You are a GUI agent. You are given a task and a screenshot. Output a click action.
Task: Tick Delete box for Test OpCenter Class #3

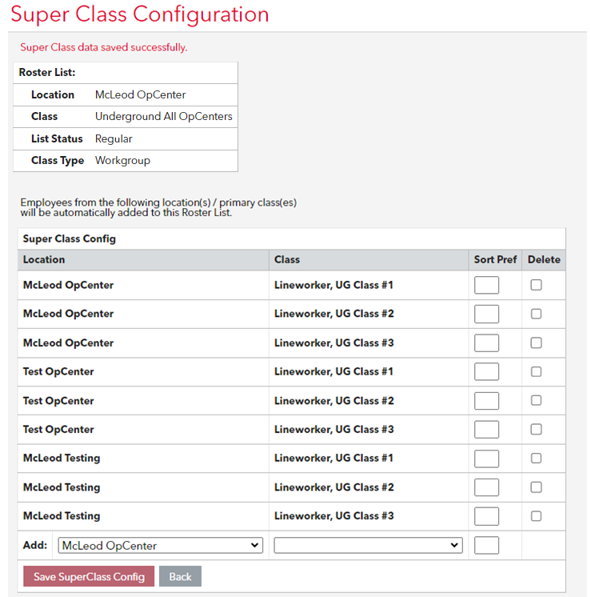[536, 429]
